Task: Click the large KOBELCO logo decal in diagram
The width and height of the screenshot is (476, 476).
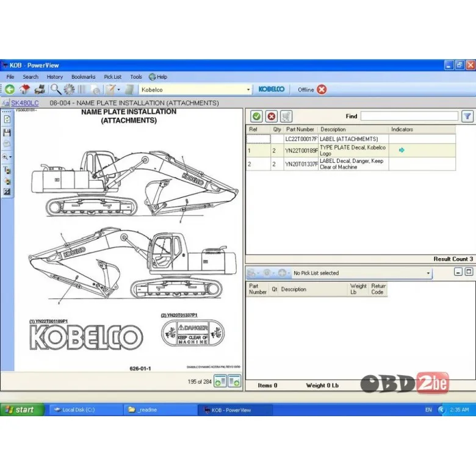Action: pyautogui.click(x=86, y=337)
